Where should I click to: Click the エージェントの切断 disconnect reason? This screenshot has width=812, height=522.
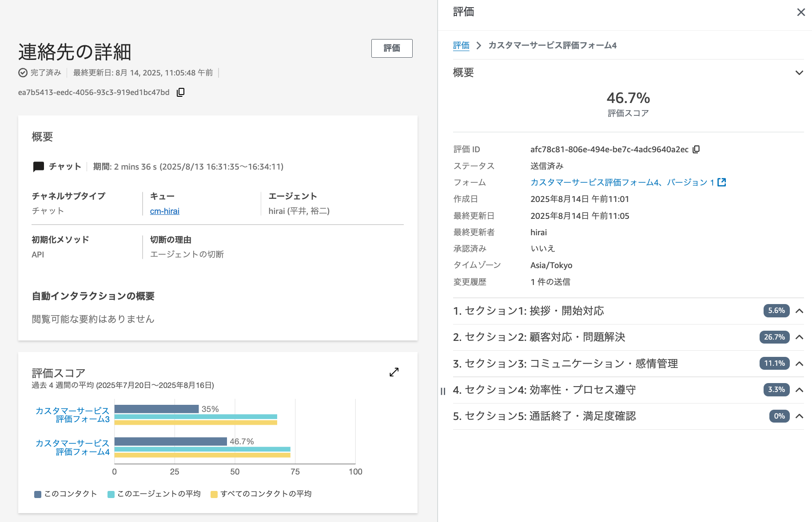click(x=187, y=254)
